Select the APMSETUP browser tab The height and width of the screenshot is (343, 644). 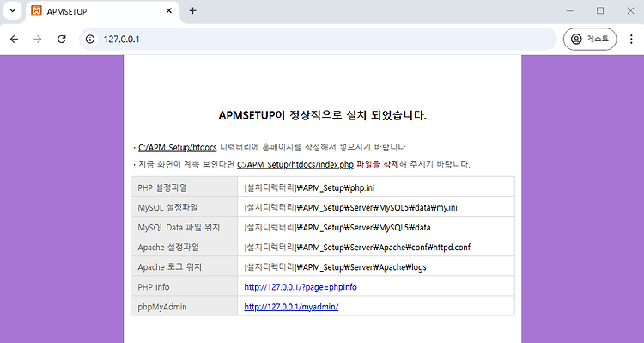pos(102,11)
